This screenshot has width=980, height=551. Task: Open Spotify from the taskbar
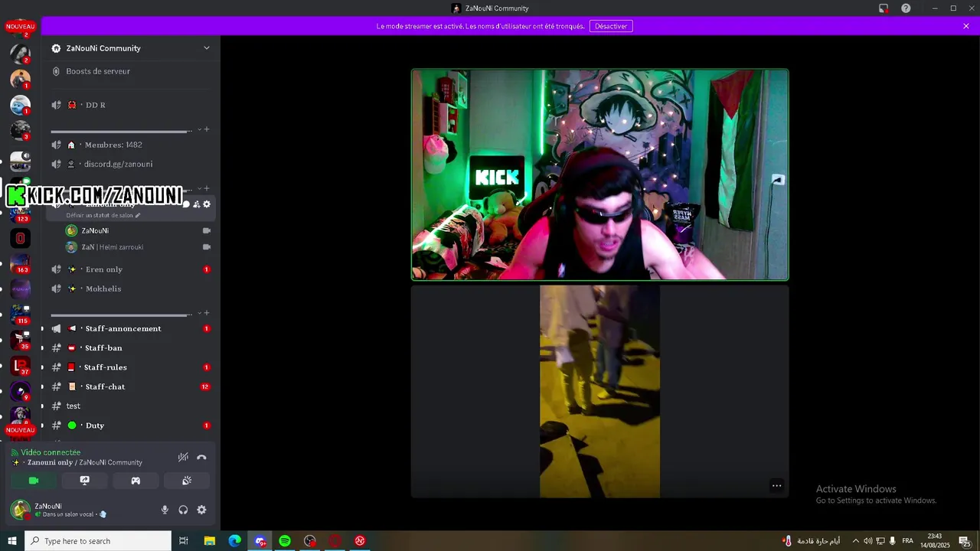[x=285, y=541]
